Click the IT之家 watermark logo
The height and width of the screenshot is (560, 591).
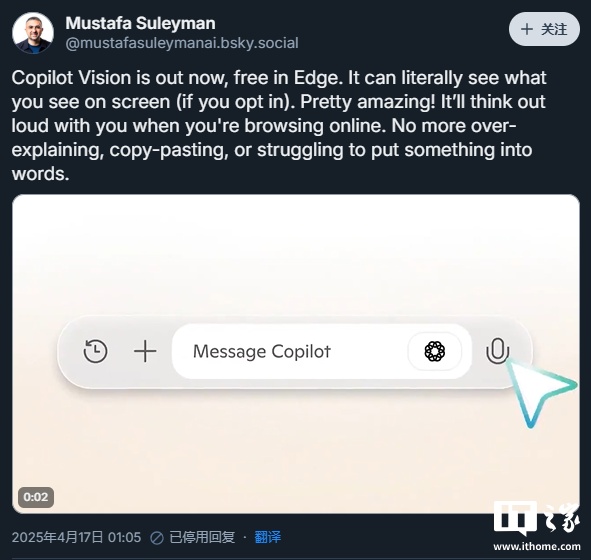[537, 519]
